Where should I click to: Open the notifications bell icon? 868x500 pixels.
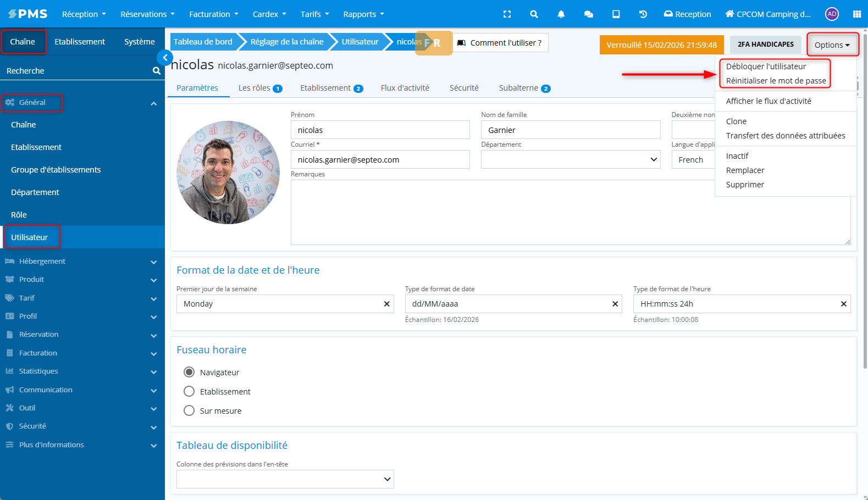pos(561,14)
